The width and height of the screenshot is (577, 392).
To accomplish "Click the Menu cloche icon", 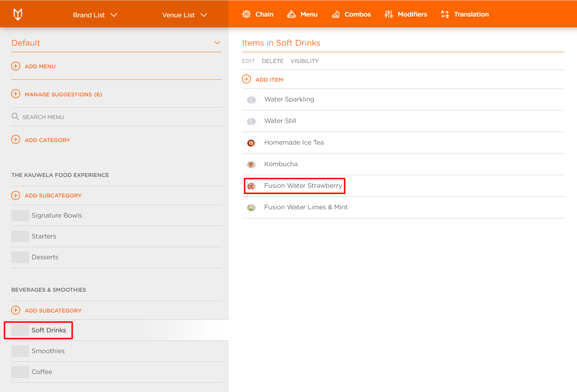I will pyautogui.click(x=291, y=14).
